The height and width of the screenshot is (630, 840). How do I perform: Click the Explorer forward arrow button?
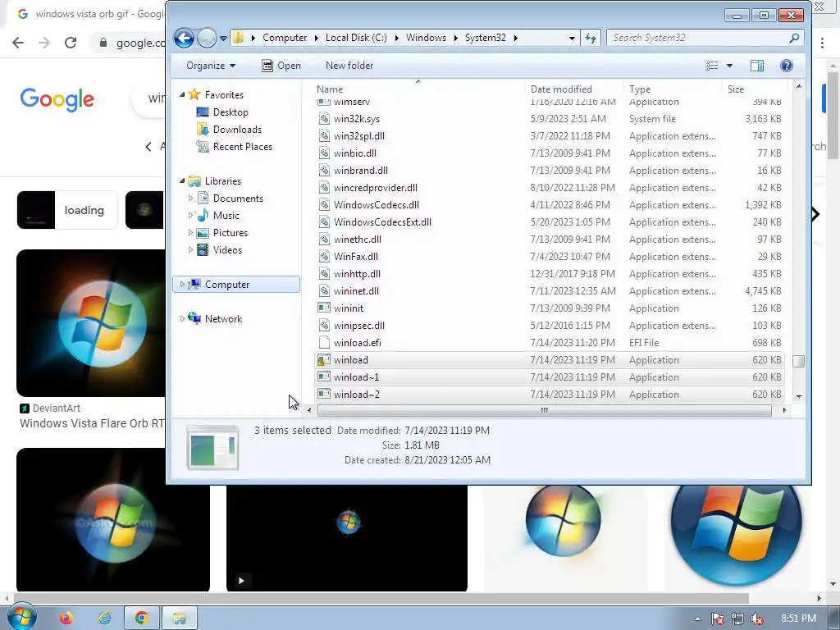(x=207, y=38)
